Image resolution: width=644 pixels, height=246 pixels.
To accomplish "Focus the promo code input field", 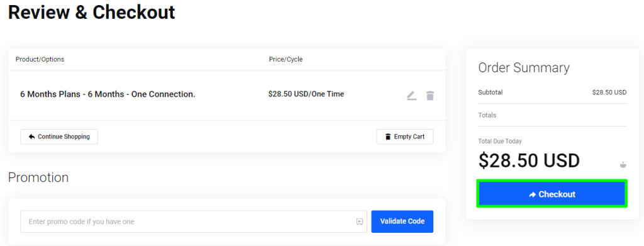I will (x=194, y=221).
